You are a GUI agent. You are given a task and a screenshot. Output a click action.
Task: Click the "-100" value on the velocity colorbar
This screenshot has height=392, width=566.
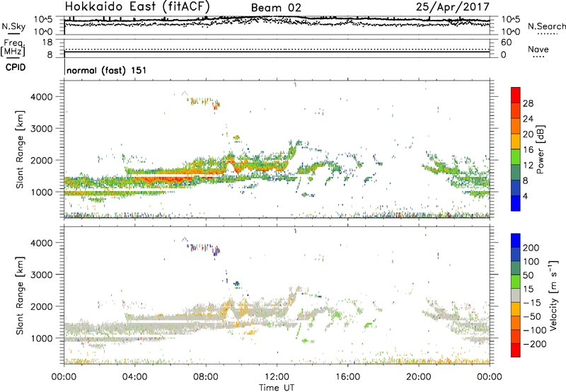[x=535, y=330]
